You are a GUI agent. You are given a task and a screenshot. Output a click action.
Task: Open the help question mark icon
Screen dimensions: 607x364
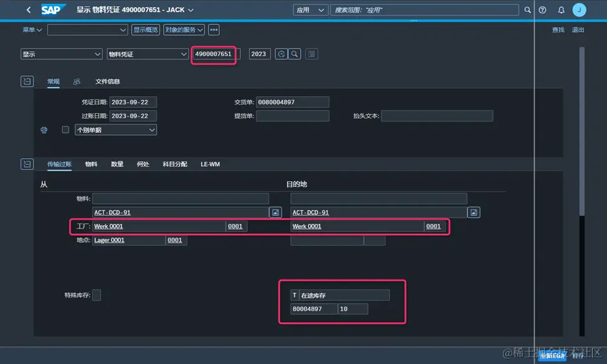point(542,10)
